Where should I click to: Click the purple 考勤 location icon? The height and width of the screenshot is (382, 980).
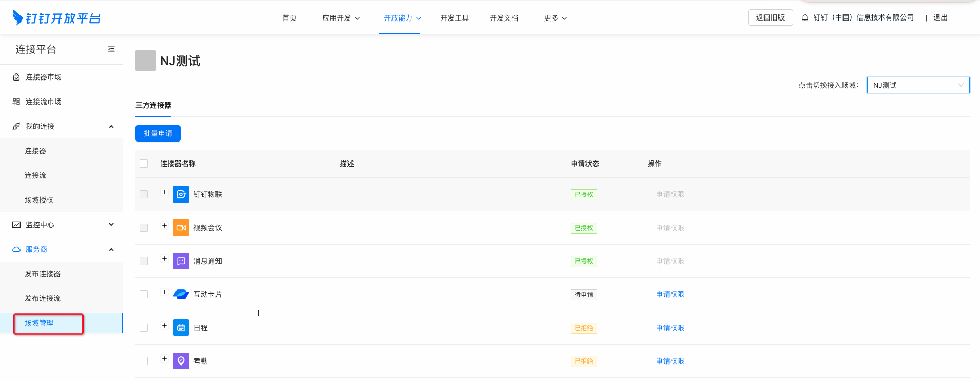pos(181,361)
